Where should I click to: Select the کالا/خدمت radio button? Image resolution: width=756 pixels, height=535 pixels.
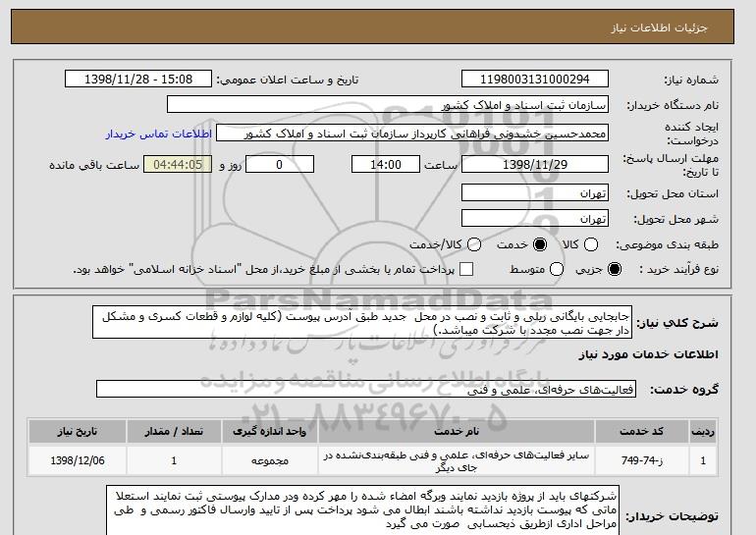point(474,244)
